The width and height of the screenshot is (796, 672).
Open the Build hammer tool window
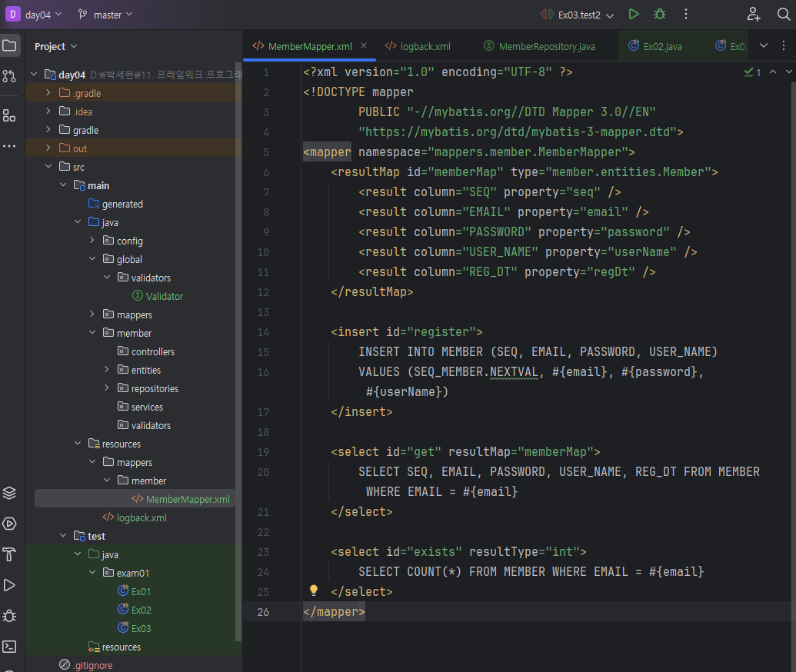[9, 554]
